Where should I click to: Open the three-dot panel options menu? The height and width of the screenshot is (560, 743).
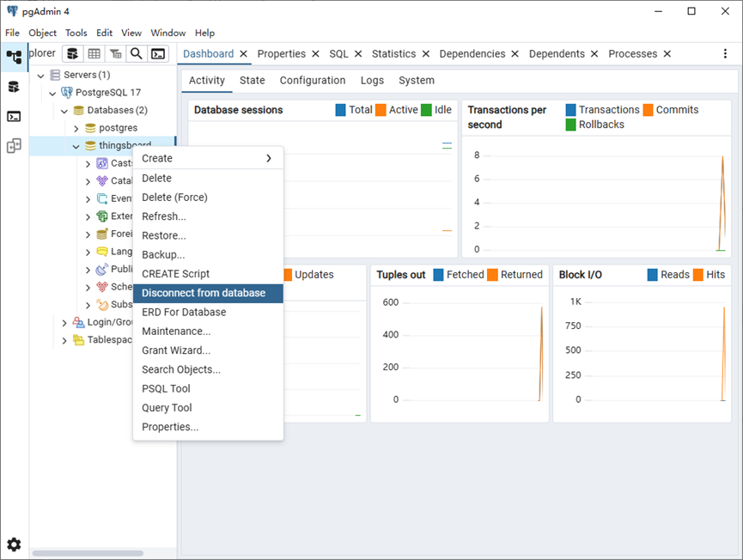[x=725, y=53]
